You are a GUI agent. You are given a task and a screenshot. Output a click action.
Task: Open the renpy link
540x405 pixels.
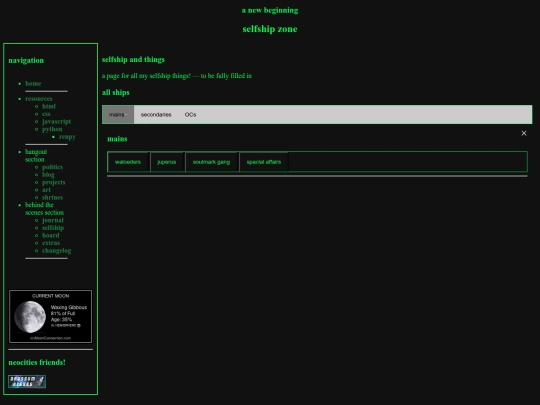[67, 137]
